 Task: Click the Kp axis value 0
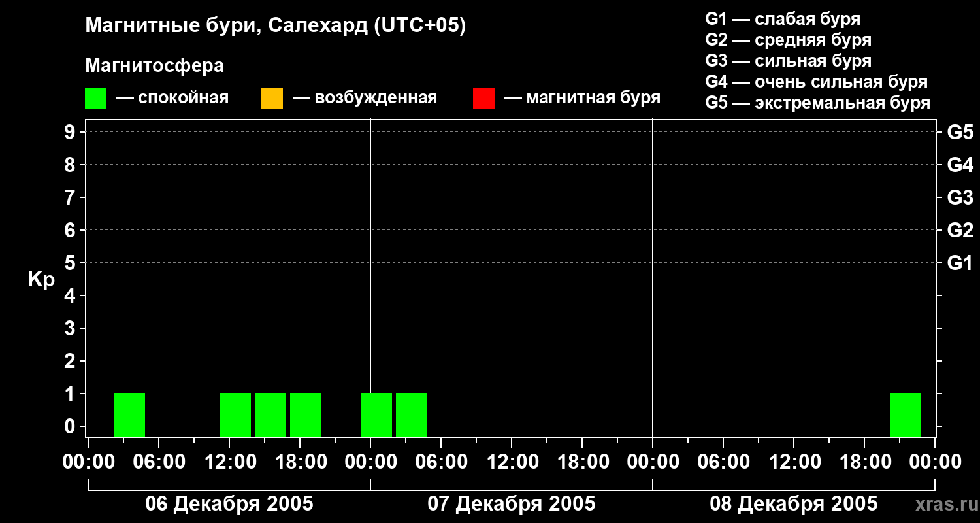(x=71, y=426)
